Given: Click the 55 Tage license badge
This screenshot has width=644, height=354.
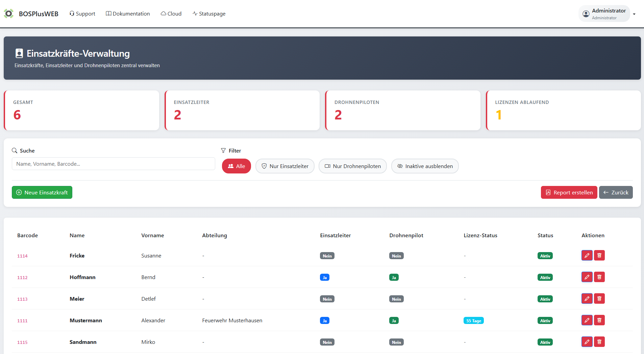Looking at the screenshot, I should 473,321.
